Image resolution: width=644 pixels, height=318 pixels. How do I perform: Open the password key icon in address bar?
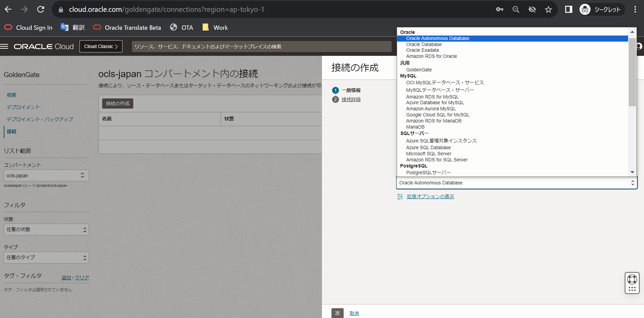click(500, 9)
